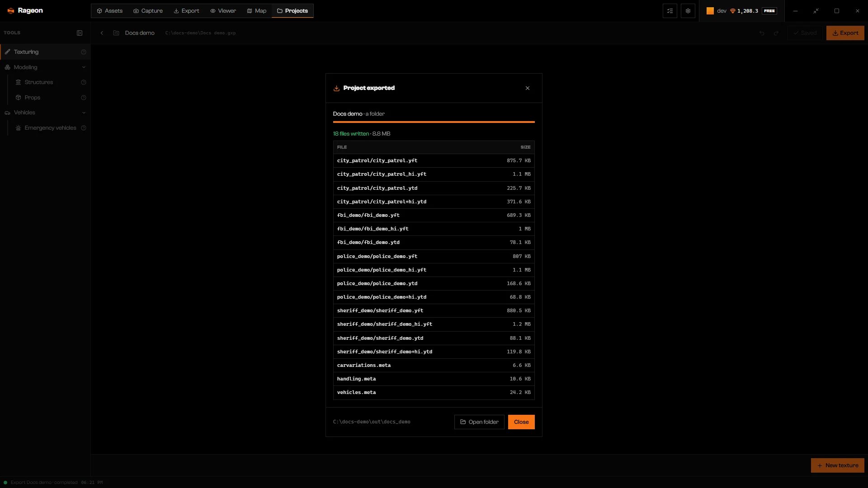This screenshot has width=868, height=488.
Task: Open settings gear icon
Action: [688, 11]
